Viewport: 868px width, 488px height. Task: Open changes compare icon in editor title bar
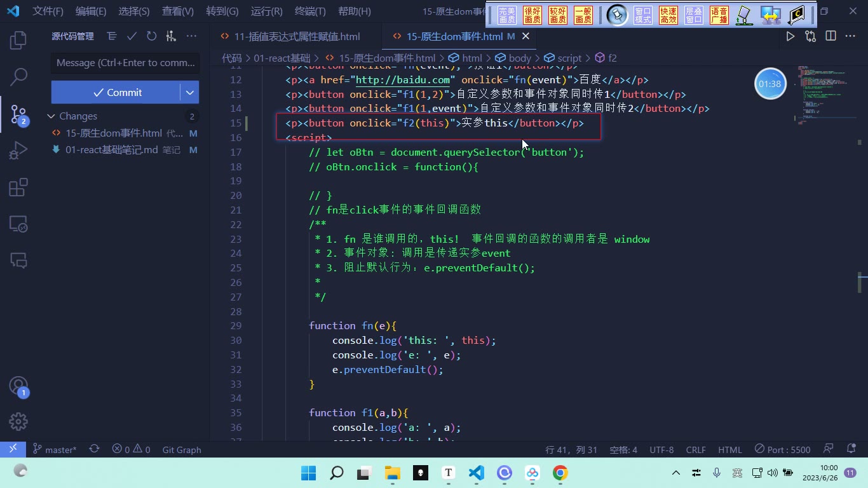pyautogui.click(x=810, y=36)
